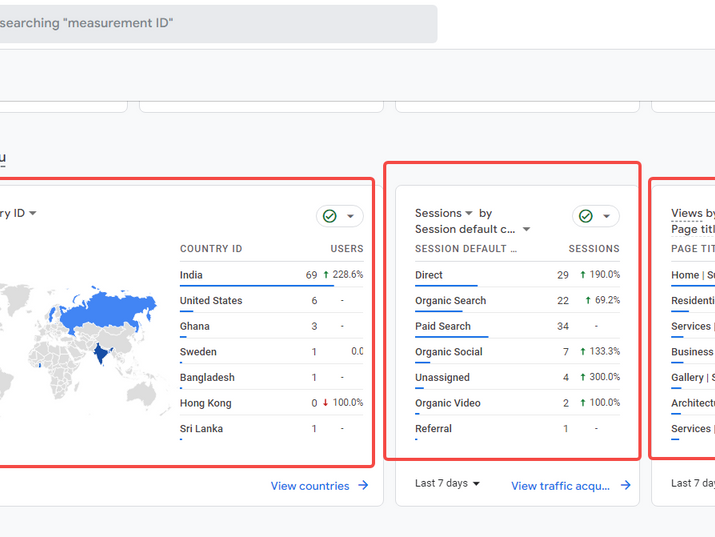
Task: Click the arrow icon beside View traffic acquisition
Action: pyautogui.click(x=626, y=486)
